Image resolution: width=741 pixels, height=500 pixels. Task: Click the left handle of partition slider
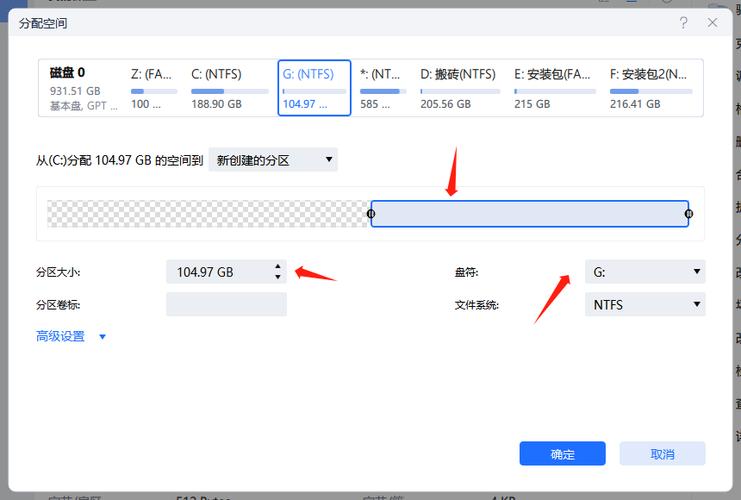tap(371, 214)
